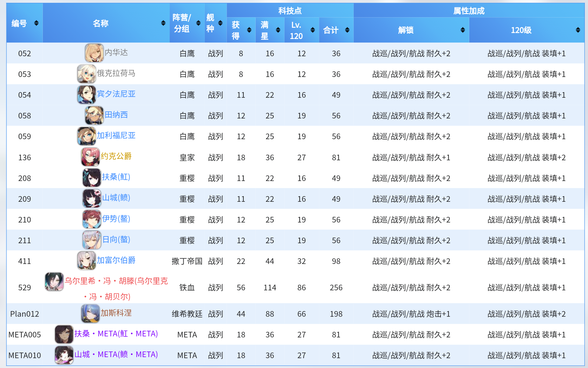Viewport: 588px width, 368px height.
Task: Click the 科技点 header group
Action: point(290,11)
